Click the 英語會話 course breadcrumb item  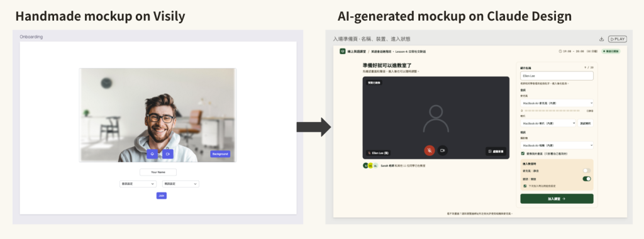pos(380,52)
